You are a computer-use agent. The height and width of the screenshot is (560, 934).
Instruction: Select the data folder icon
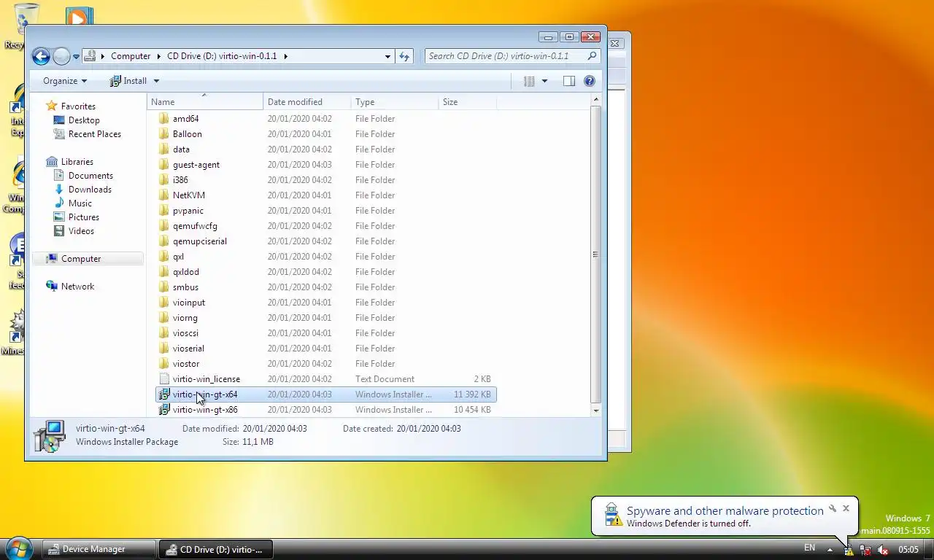[x=164, y=149]
